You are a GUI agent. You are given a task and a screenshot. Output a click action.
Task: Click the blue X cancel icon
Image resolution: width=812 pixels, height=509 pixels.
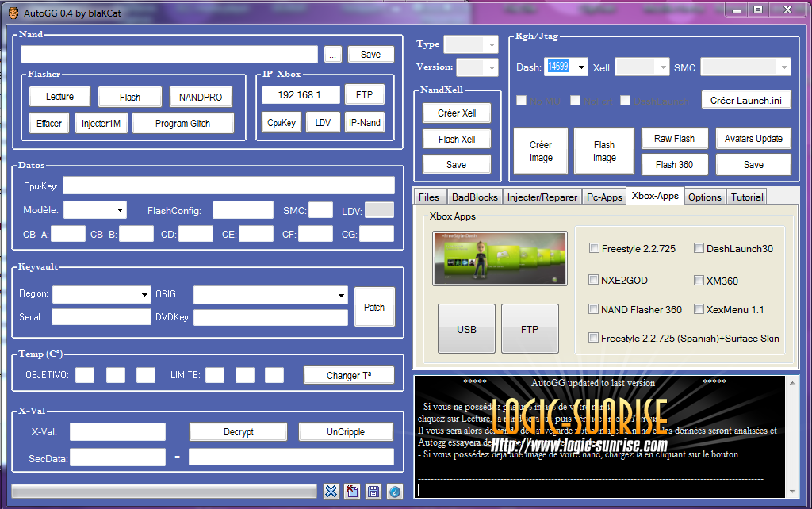click(331, 492)
